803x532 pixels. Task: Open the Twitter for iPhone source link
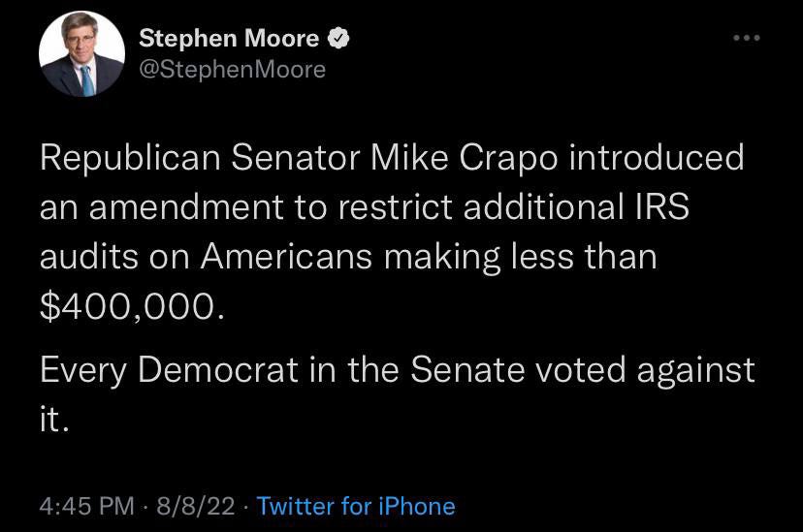356,506
